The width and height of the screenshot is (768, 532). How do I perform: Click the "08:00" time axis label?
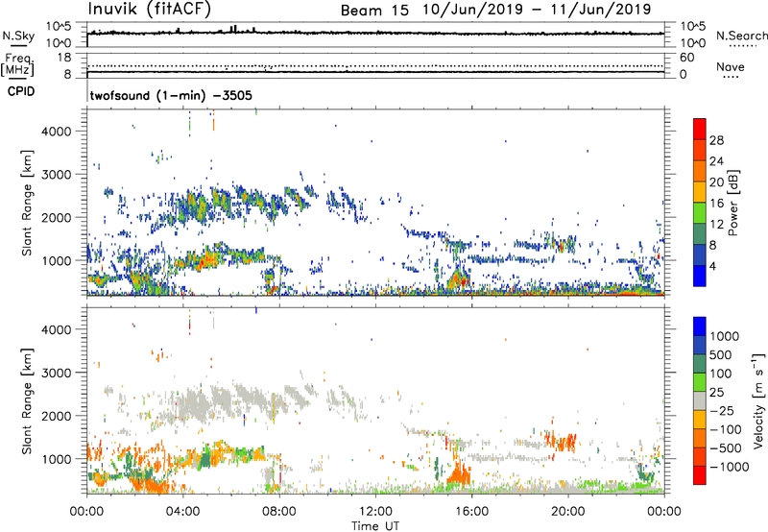[279, 512]
